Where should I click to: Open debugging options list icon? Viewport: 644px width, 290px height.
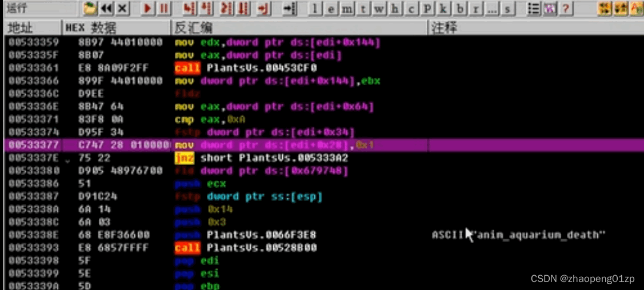[x=534, y=8]
